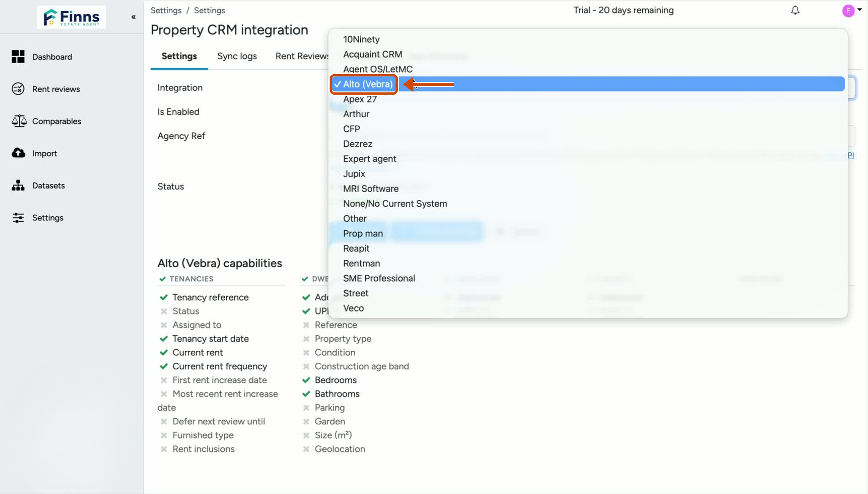Image resolution: width=868 pixels, height=494 pixels.
Task: Click first Settings breadcrumb link
Action: 166,10
